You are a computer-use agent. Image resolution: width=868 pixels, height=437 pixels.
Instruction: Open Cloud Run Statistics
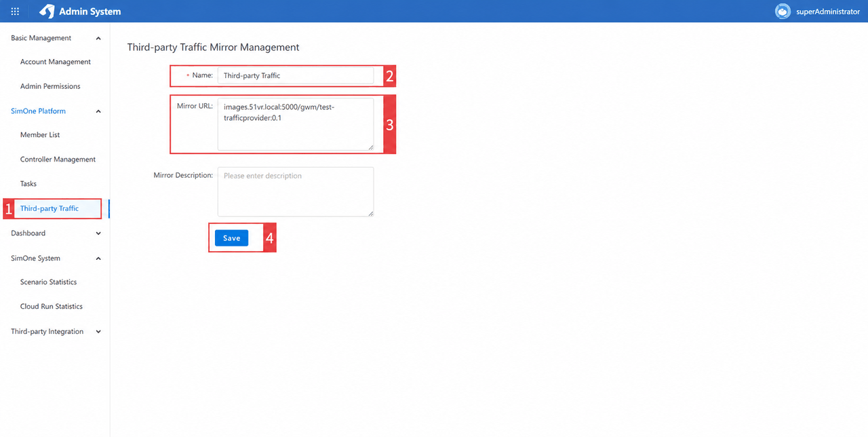click(52, 306)
